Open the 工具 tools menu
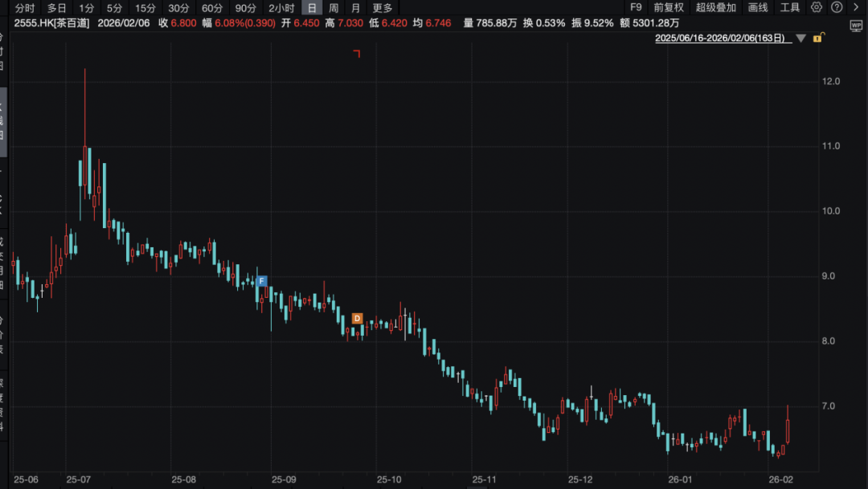Image resolution: width=868 pixels, height=489 pixels. [x=790, y=7]
